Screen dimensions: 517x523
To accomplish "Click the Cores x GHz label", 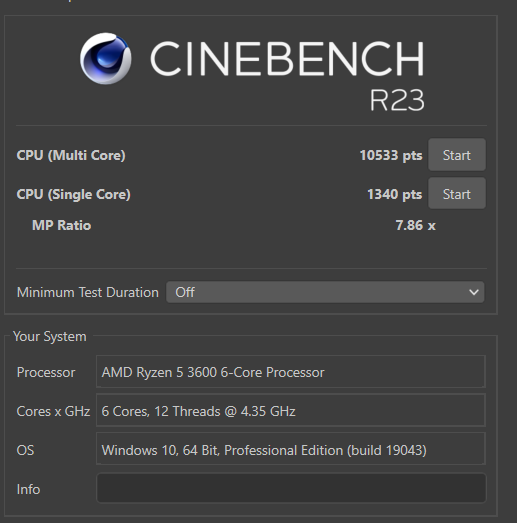I will pos(53,411).
